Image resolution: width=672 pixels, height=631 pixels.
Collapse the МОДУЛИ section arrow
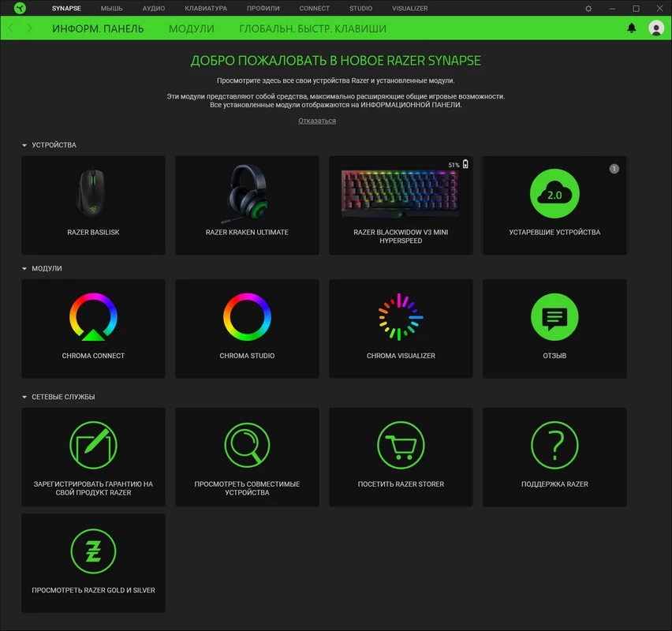[24, 269]
